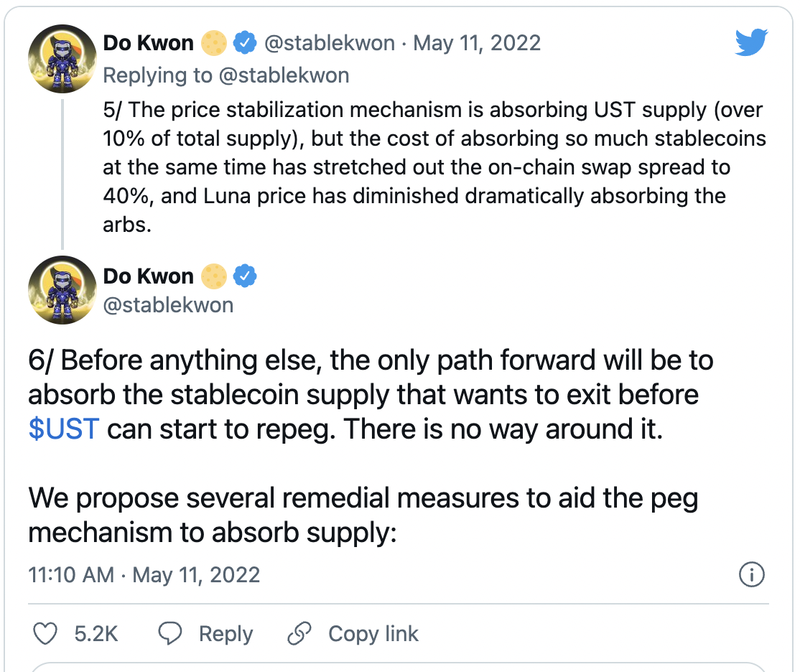
Task: Click the copy link chain icon
Action: [x=299, y=633]
